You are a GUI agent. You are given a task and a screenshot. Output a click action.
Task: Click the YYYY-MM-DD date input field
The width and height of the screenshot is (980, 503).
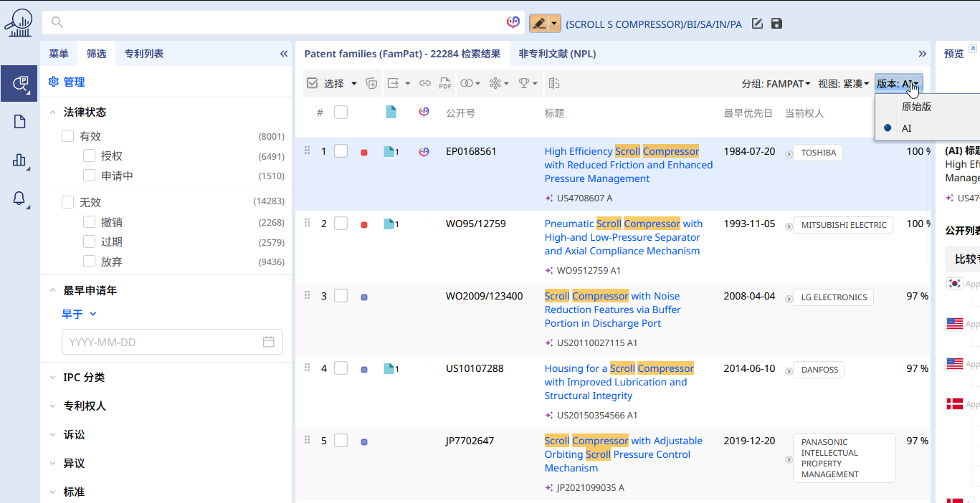pyautogui.click(x=172, y=342)
